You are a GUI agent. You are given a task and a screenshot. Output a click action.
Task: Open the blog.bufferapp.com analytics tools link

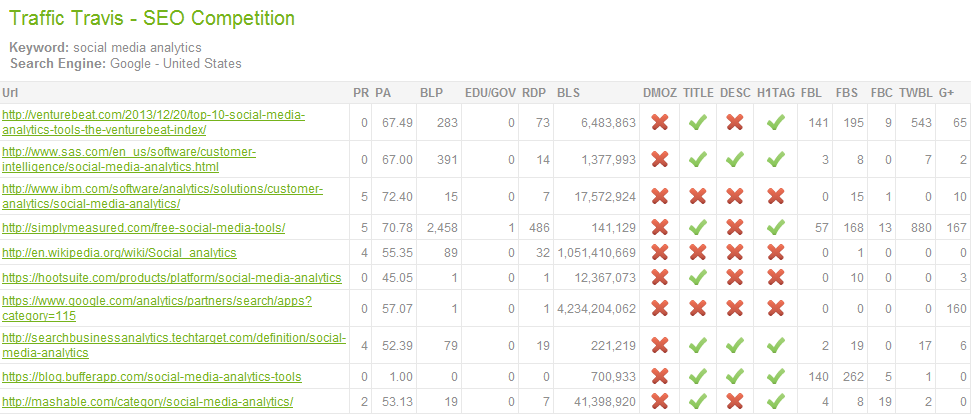(152, 377)
